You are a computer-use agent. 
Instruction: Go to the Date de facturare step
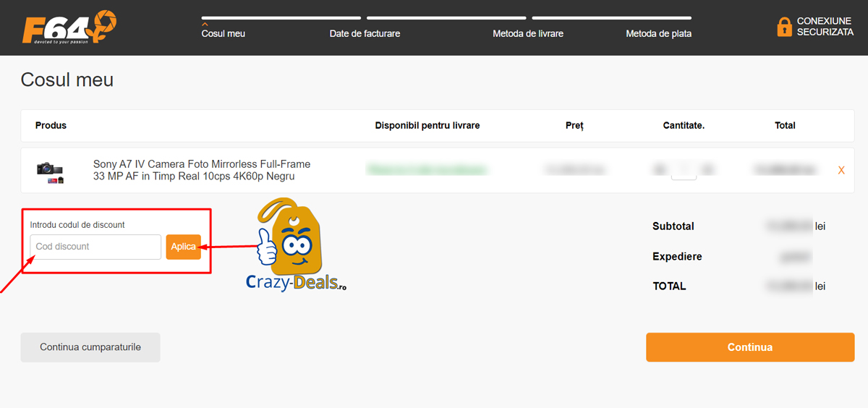365,33
